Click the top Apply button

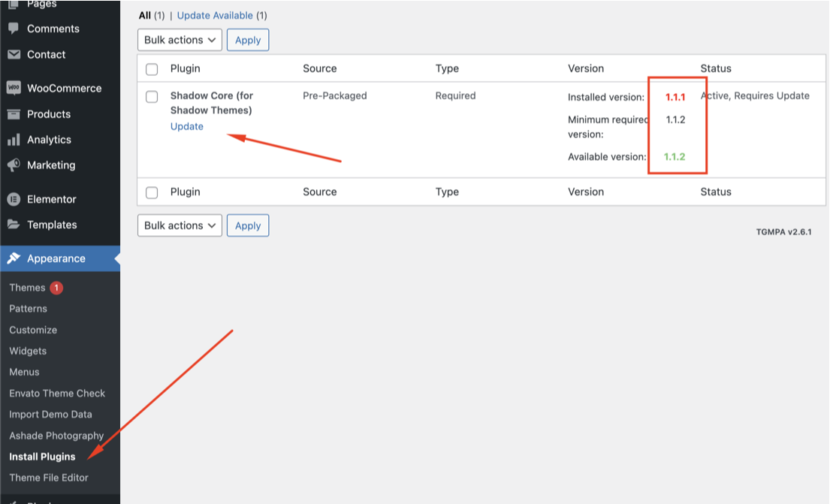[248, 40]
